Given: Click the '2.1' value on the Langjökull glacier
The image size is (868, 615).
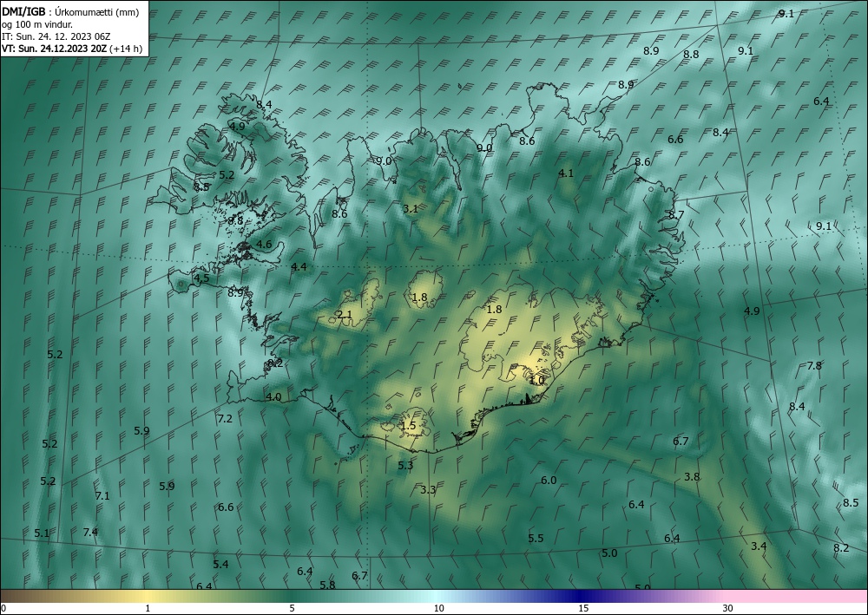Looking at the screenshot, I should point(345,315).
